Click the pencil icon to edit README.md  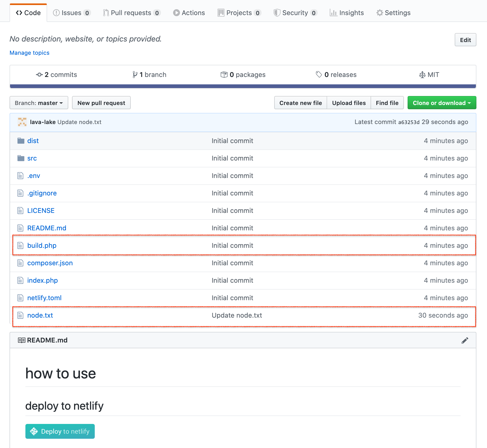pos(465,340)
